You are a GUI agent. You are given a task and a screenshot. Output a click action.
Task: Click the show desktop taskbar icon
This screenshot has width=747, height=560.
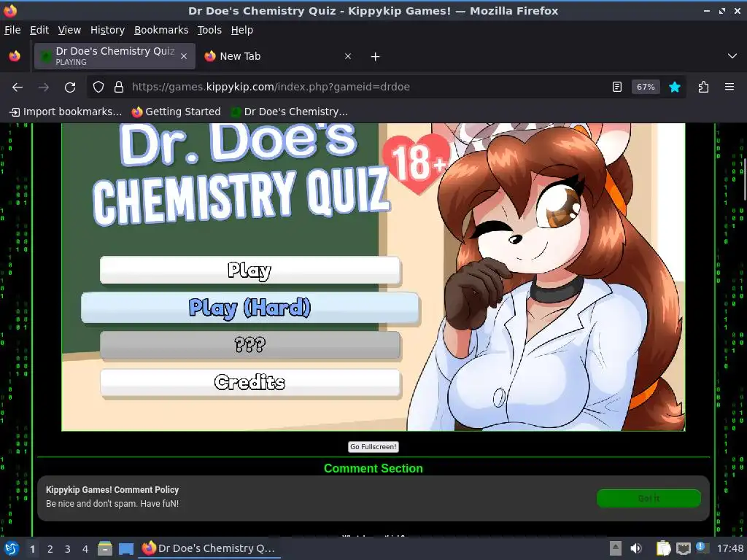click(126, 548)
